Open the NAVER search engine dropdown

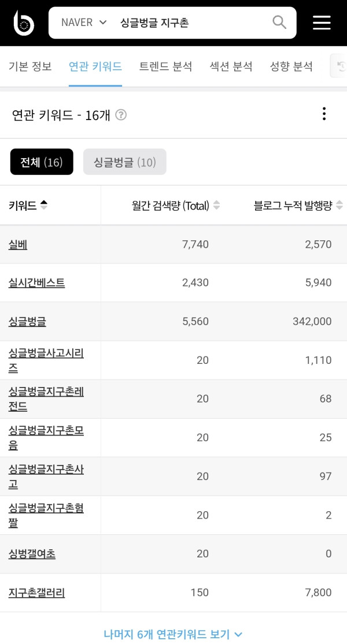tap(84, 23)
